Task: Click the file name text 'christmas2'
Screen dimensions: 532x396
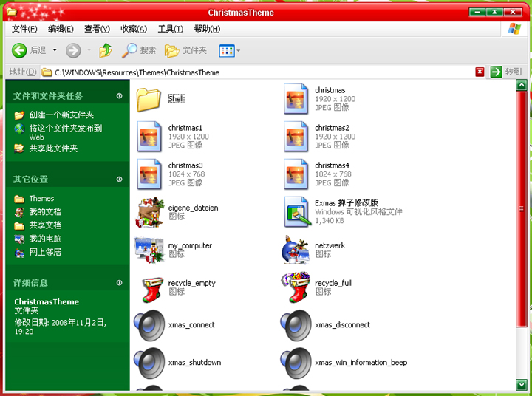Action: tap(332, 128)
